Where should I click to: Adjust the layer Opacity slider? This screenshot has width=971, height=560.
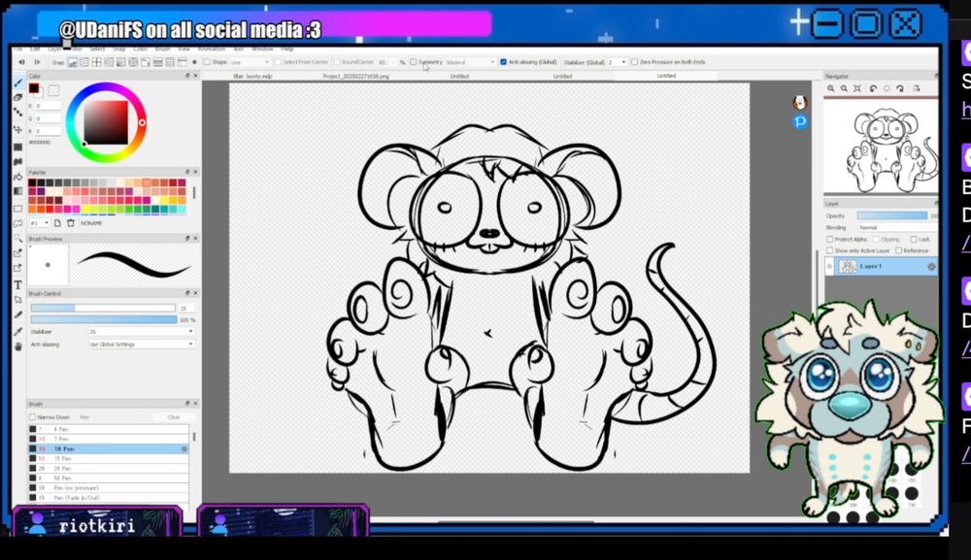tap(892, 216)
